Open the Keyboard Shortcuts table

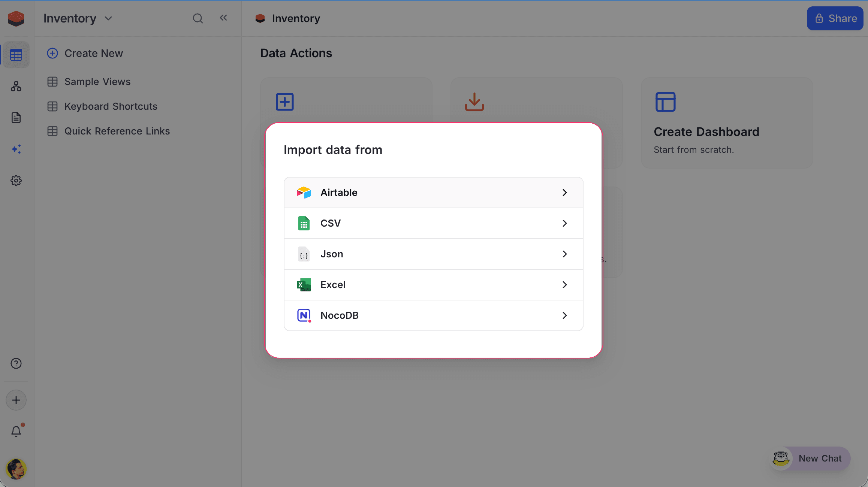(111, 106)
